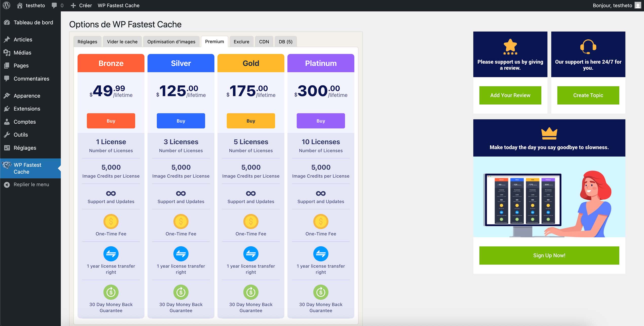Open the CDN tab

[x=264, y=41]
